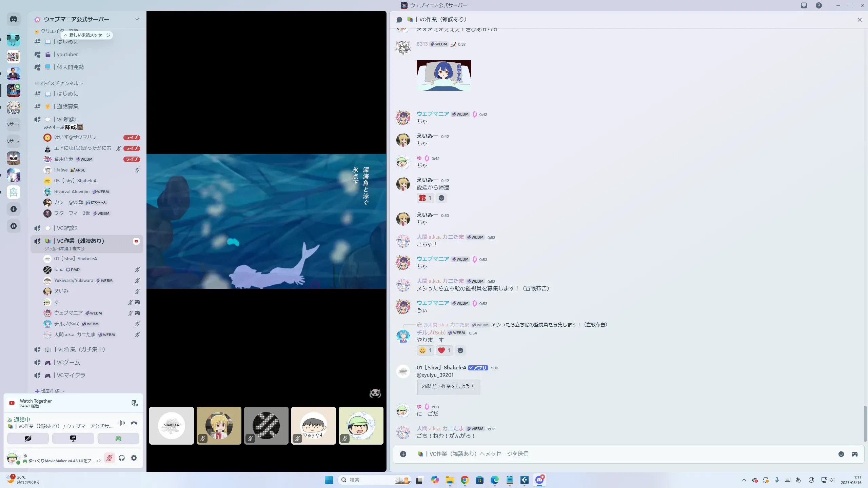Select the youtuber forum channel
The width and height of the screenshot is (868, 488).
[x=67, y=55]
